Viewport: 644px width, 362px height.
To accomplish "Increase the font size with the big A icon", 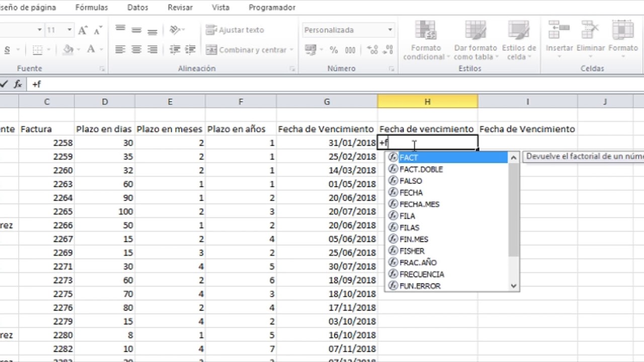I will pyautogui.click(x=83, y=30).
